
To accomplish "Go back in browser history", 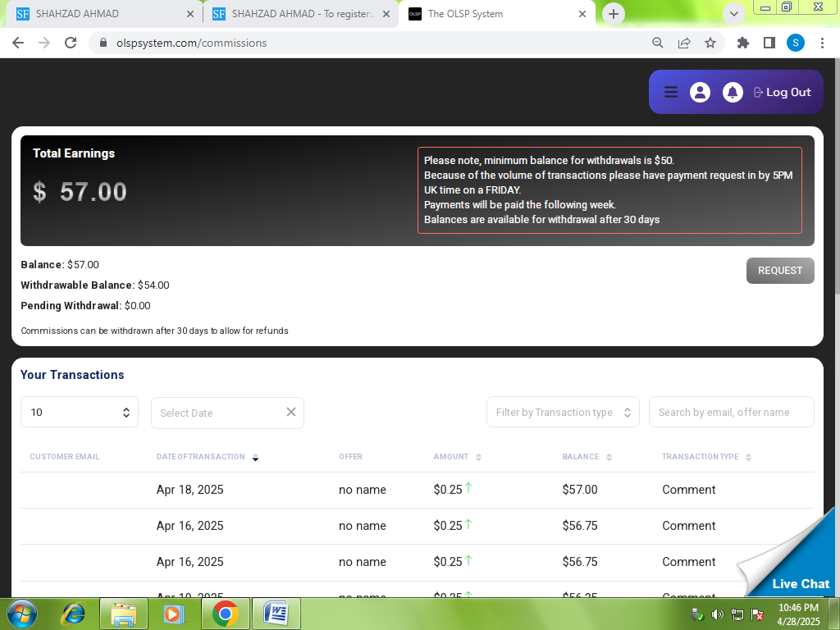I will 18,43.
